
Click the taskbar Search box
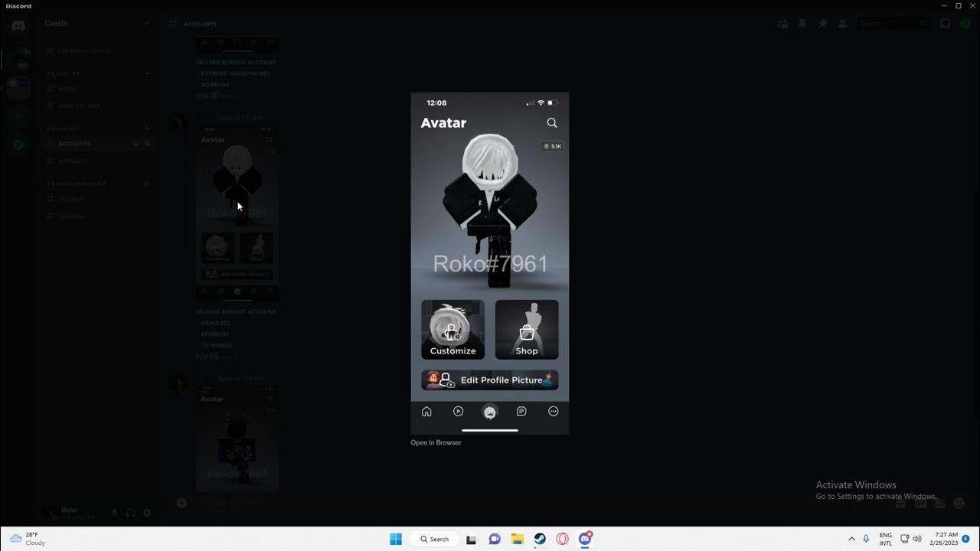click(435, 539)
